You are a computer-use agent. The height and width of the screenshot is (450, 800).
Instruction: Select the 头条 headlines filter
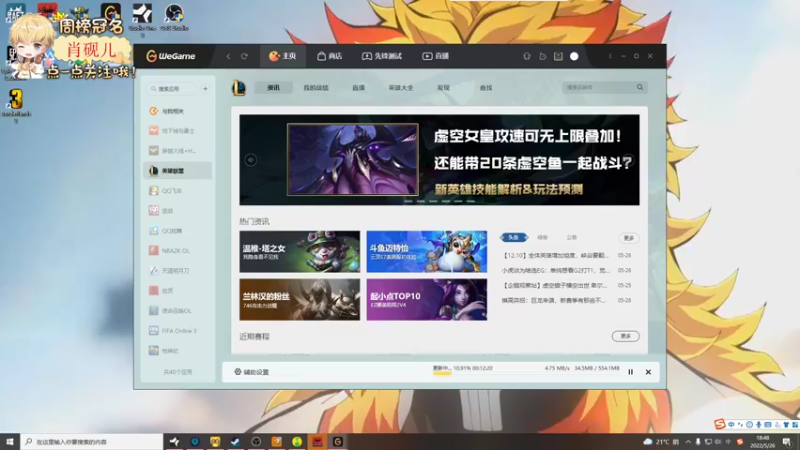[x=514, y=237]
